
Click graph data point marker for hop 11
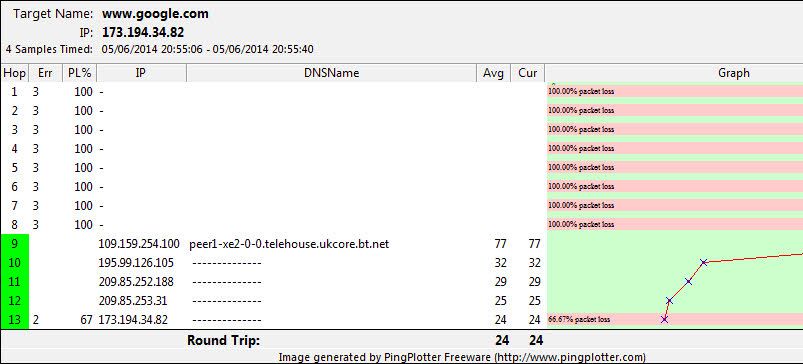(688, 281)
